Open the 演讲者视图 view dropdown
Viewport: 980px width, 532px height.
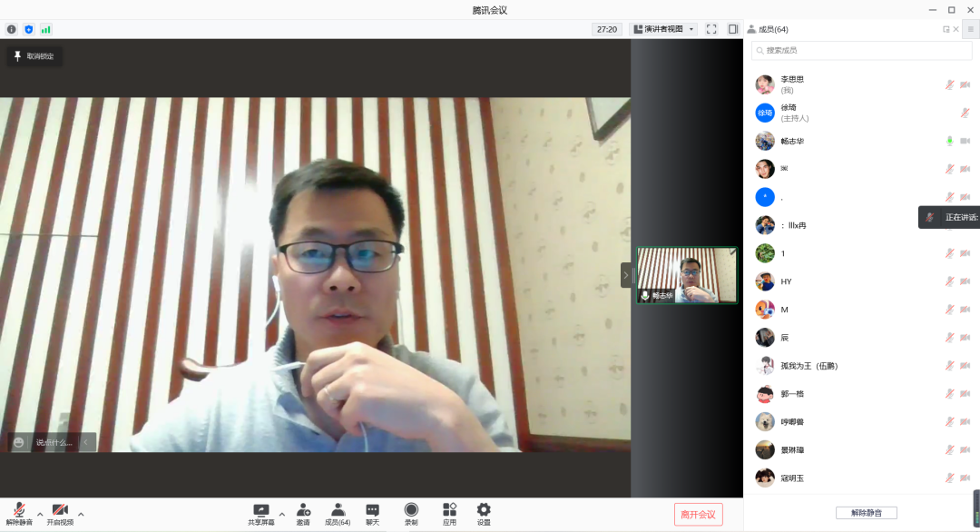[663, 29]
